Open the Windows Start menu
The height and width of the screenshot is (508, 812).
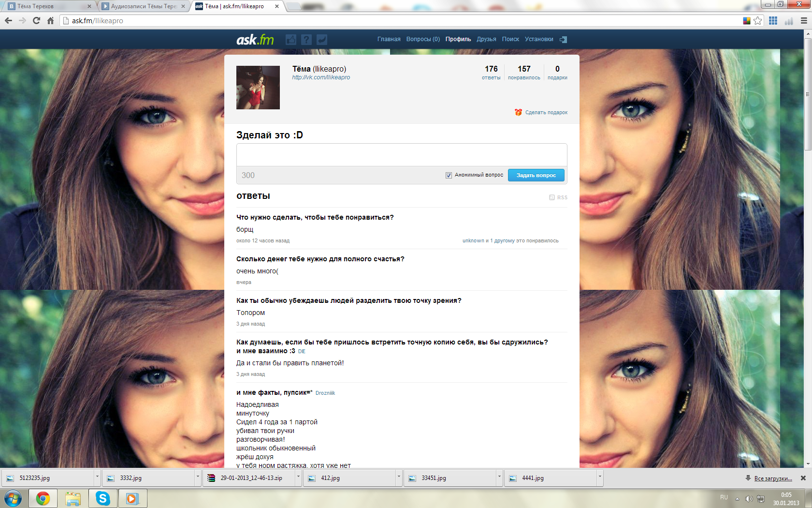tap(13, 498)
